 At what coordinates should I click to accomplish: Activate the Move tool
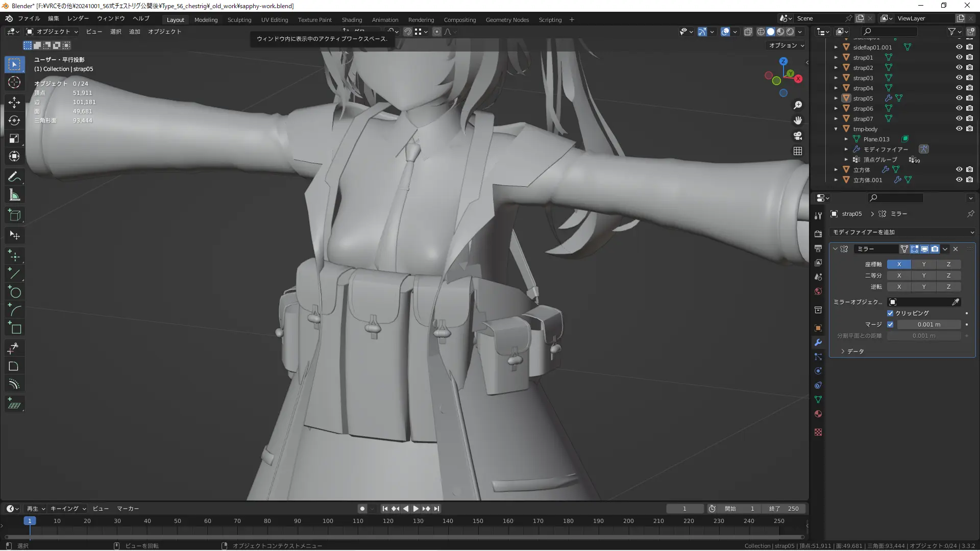(x=14, y=102)
